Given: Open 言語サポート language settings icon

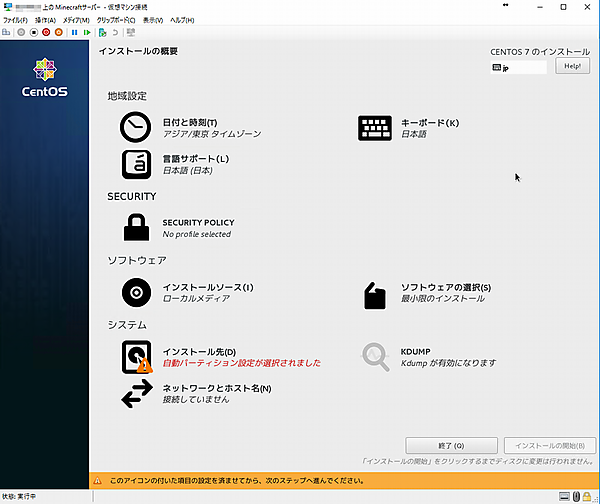Looking at the screenshot, I should click(x=135, y=163).
